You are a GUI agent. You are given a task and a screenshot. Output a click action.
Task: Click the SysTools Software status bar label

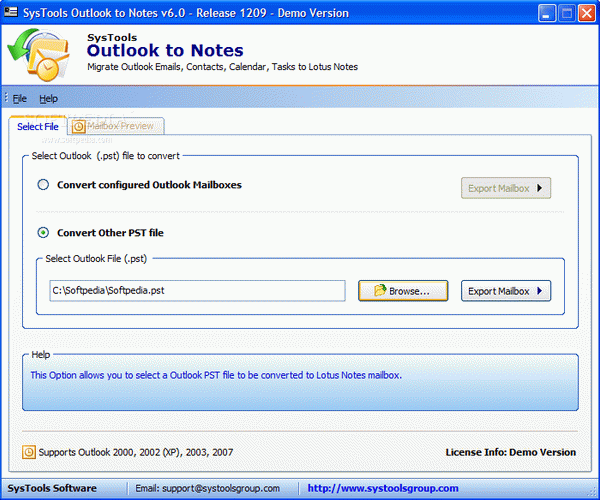click(x=52, y=488)
